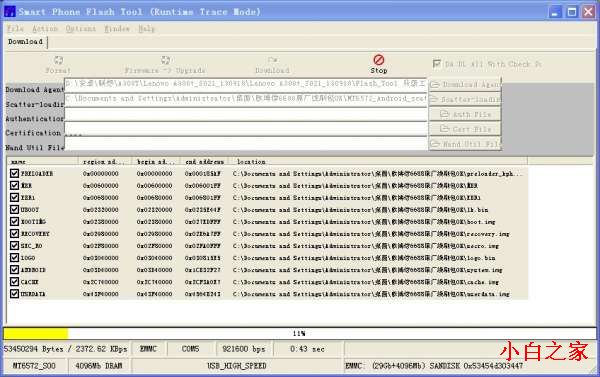Click the Firmware -> Upgrade toolbar icon
The image size is (600, 377).
[x=165, y=60]
